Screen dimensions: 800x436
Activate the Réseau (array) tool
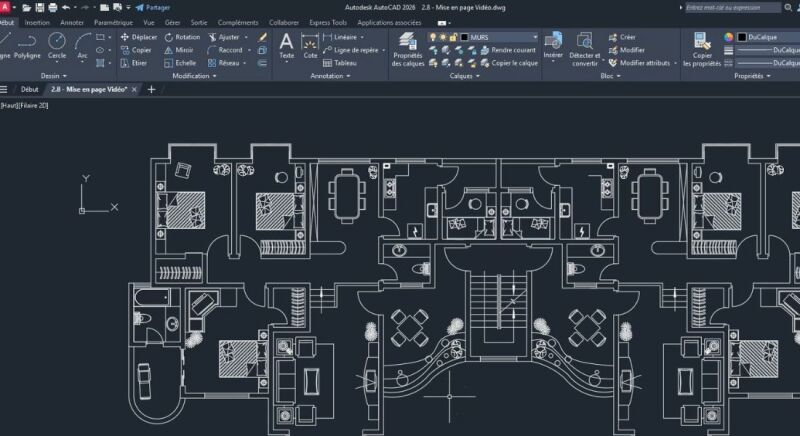tap(223, 63)
